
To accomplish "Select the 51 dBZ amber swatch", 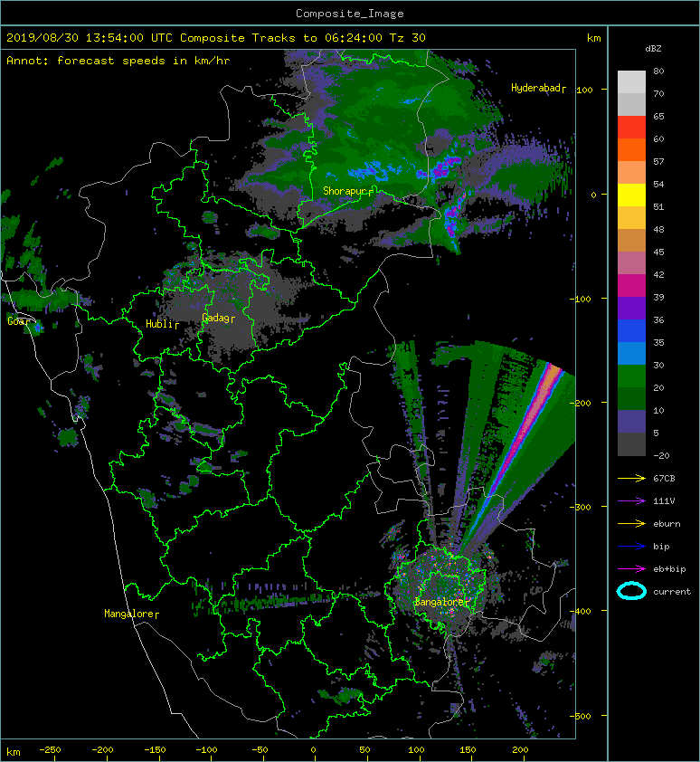I will 631,217.
